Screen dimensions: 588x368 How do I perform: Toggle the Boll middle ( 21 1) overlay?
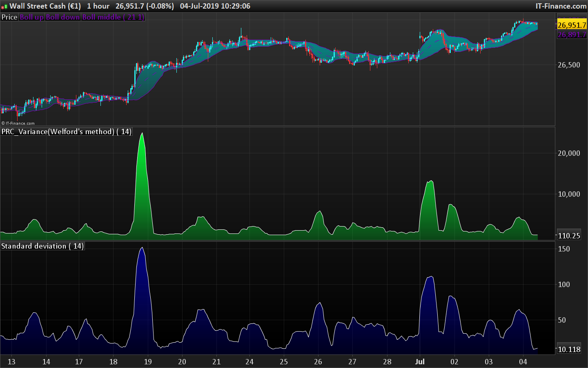(113, 17)
